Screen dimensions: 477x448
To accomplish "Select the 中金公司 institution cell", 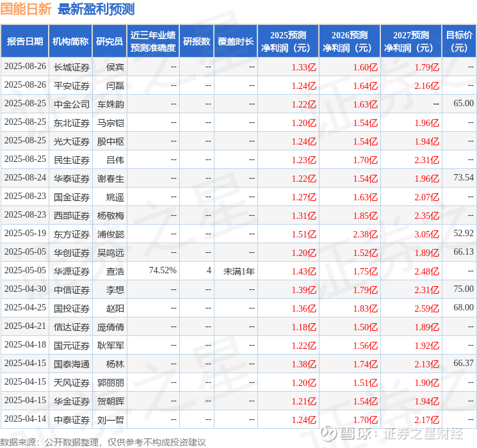I will (72, 104).
